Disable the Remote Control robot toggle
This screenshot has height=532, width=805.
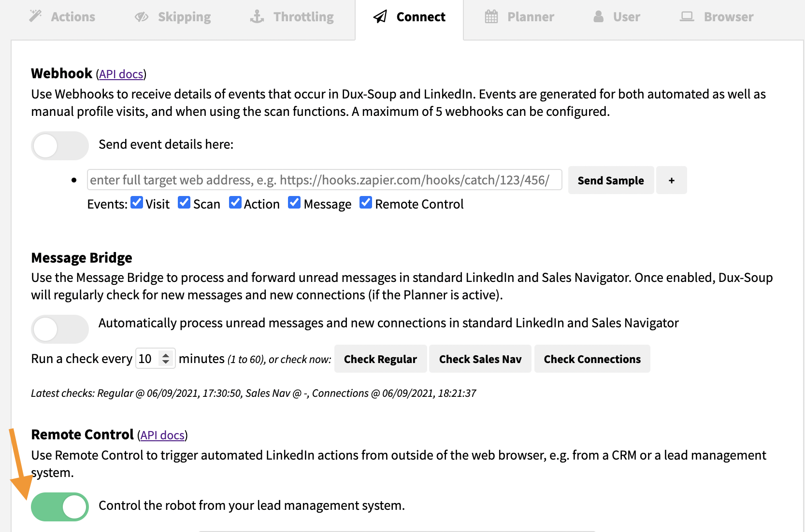[60, 506]
